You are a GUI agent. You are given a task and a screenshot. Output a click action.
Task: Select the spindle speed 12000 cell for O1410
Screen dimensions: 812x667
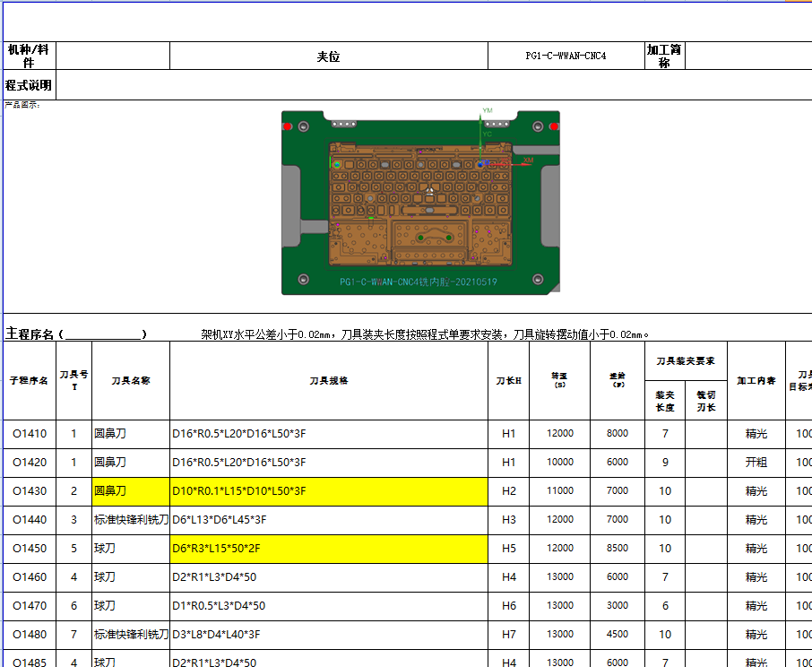561,434
